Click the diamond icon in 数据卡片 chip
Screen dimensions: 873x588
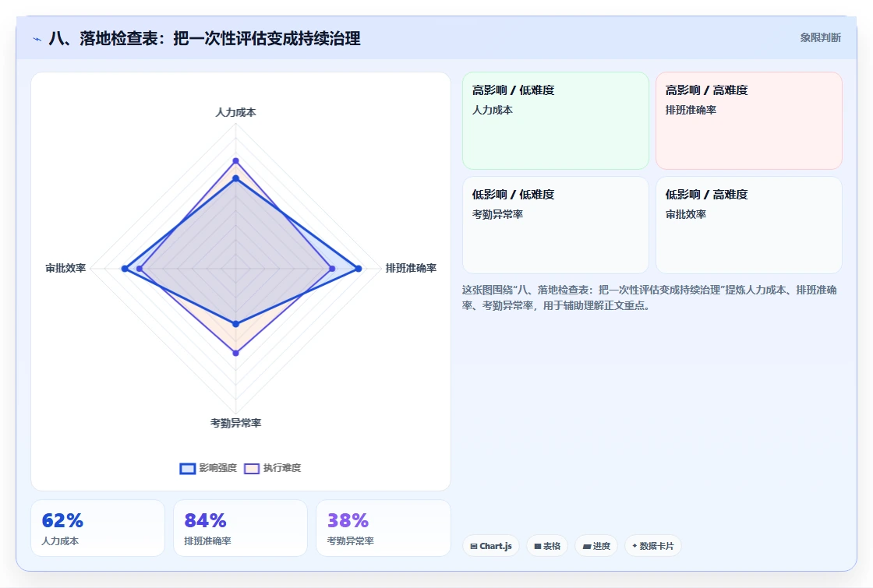coord(634,546)
